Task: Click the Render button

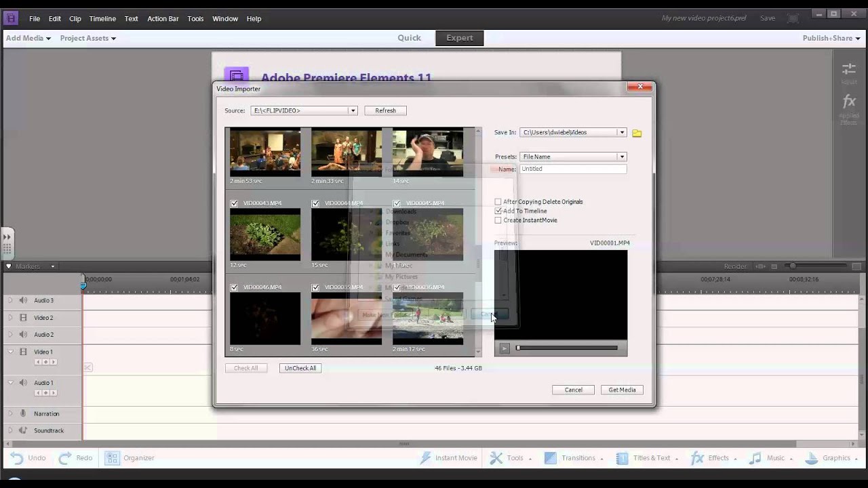Action: coord(735,266)
